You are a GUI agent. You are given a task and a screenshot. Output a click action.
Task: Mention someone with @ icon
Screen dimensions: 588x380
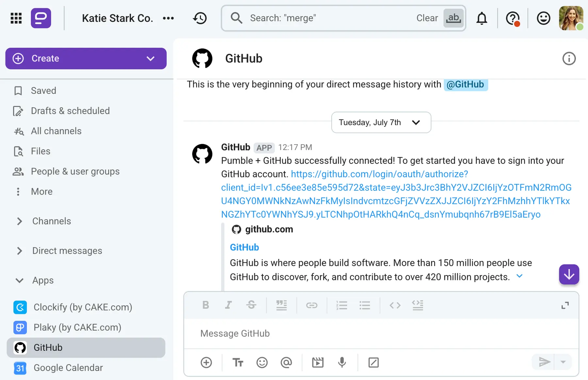coord(286,362)
